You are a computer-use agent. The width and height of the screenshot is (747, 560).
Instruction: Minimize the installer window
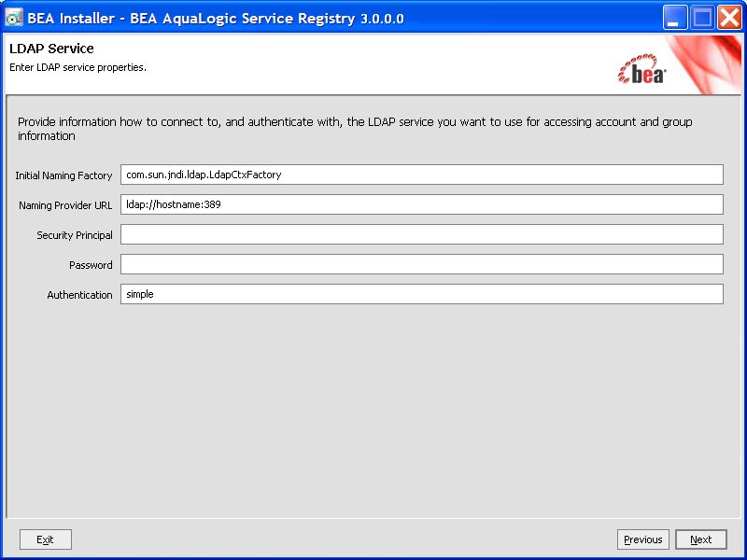(674, 18)
